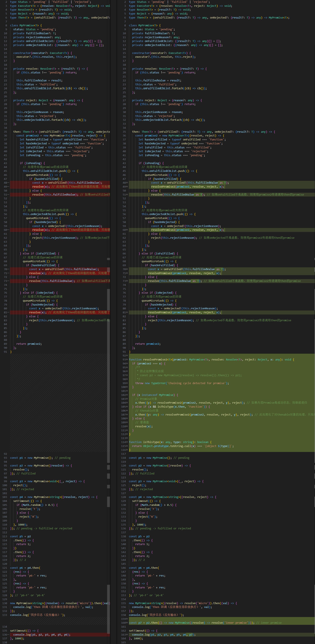The image size is (315, 644).
Task: Click the added 'const p7 = p2.then' line
Action: pos(205,623)
